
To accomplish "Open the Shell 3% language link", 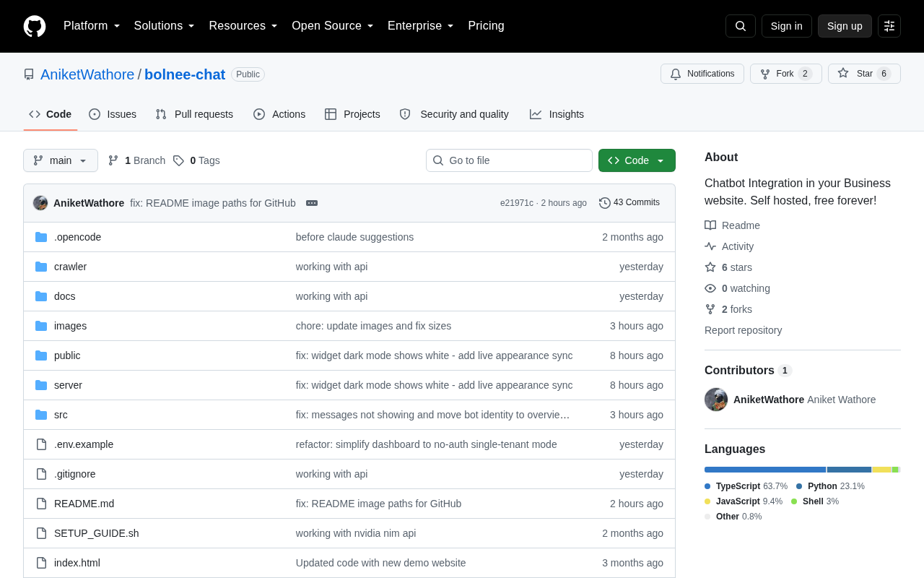I will (815, 501).
